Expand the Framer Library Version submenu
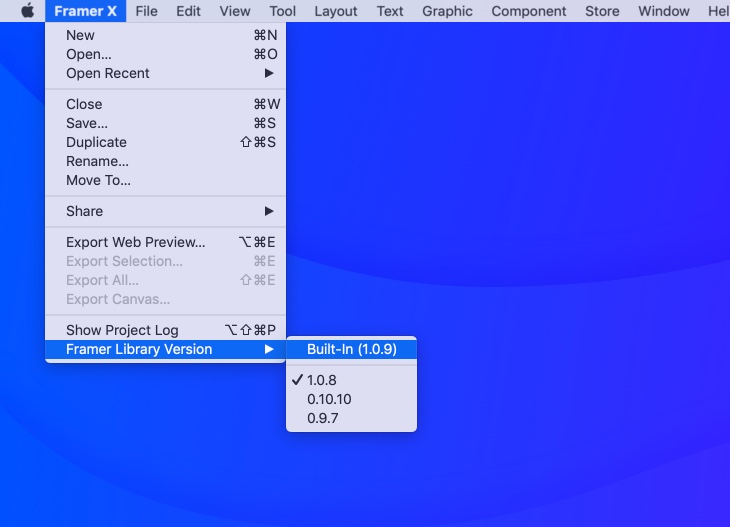 click(x=166, y=349)
